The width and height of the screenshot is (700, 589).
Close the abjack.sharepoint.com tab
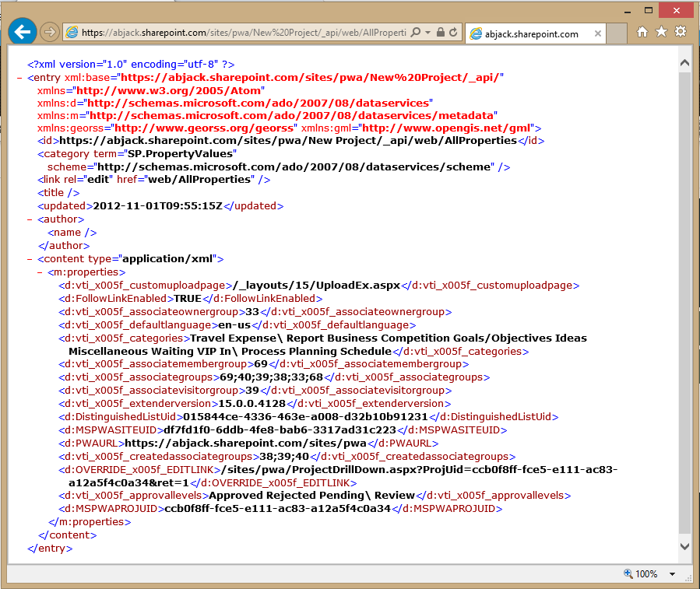[x=598, y=33]
